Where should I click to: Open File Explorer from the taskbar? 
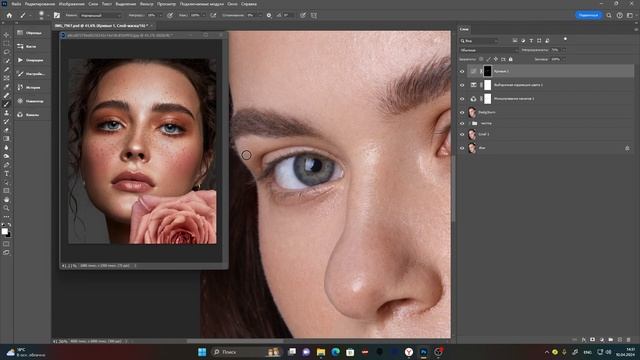tap(321, 352)
